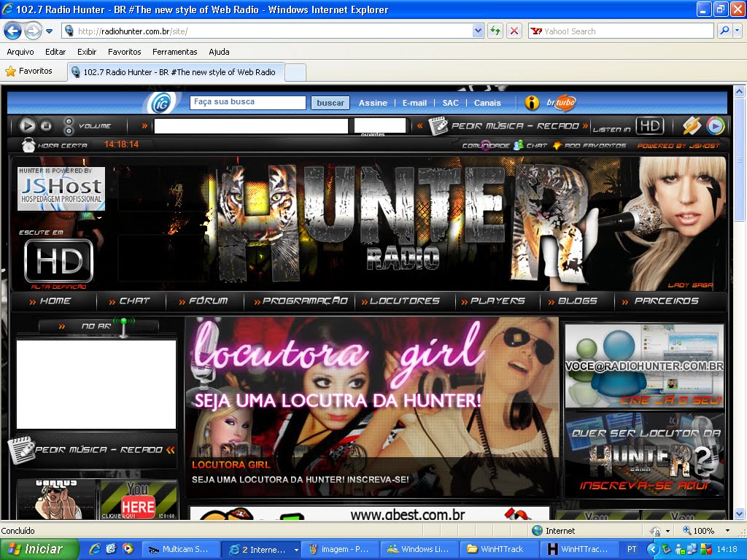747x560 pixels.
Task: Open the search provider dropdown arrow
Action: [x=738, y=31]
